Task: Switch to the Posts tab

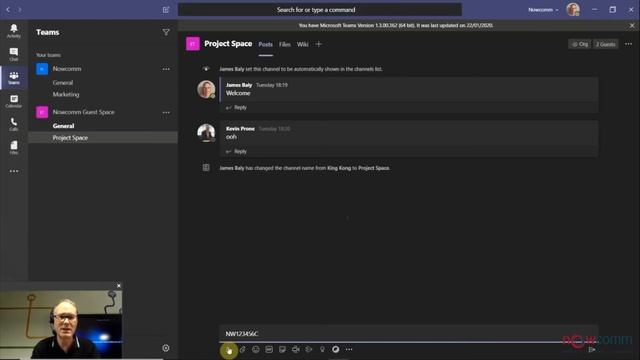Action: tap(265, 44)
